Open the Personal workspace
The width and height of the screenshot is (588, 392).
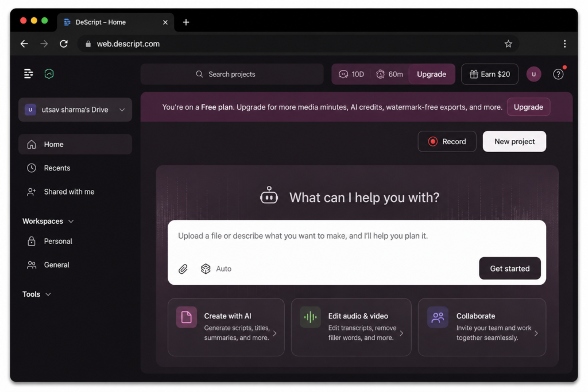[75, 241]
